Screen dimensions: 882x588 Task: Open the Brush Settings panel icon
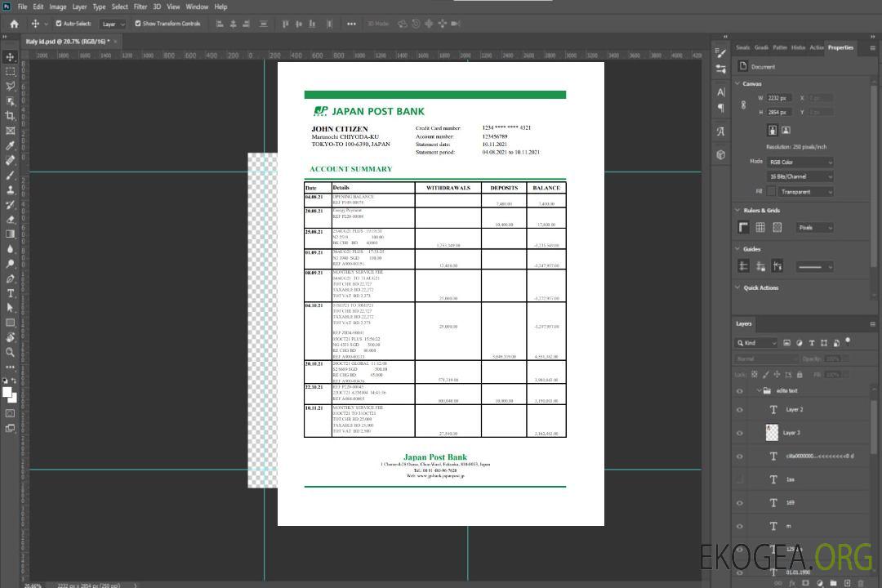721,53
